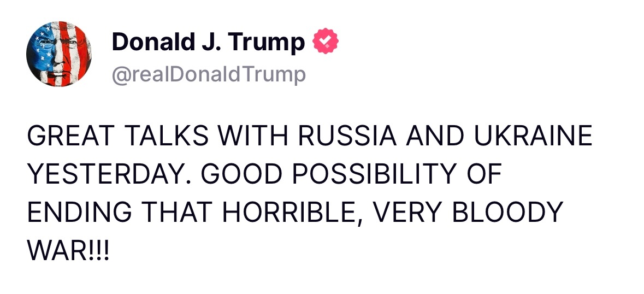644x294 pixels.
Task: Click WAR!!! on the last line
Action: [x=68, y=251]
